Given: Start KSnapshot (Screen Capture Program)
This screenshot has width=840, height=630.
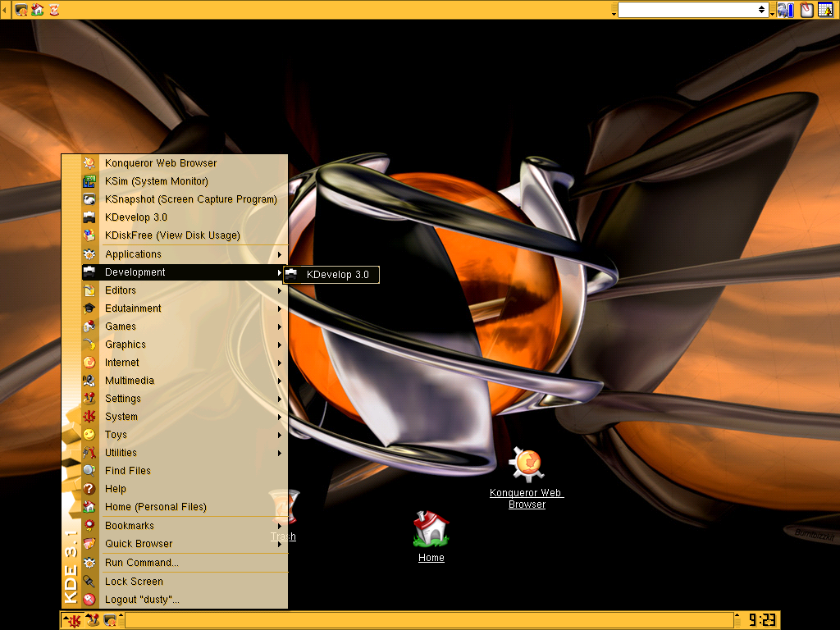Looking at the screenshot, I should click(x=185, y=199).
